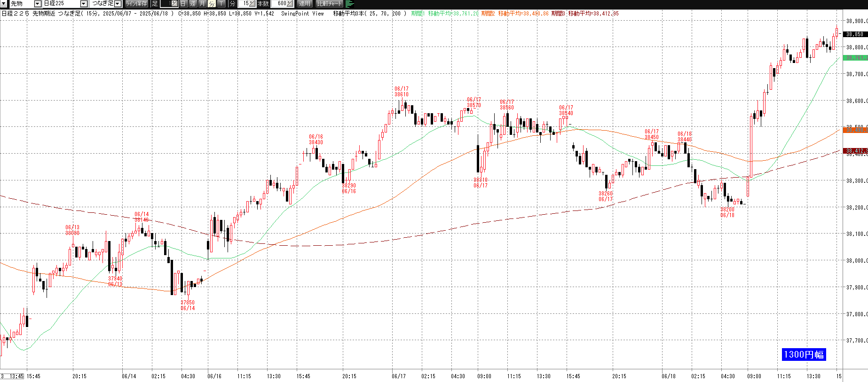868x382 pixels.
Task: Click the 本数 bar count field showing 600
Action: [x=281, y=4]
